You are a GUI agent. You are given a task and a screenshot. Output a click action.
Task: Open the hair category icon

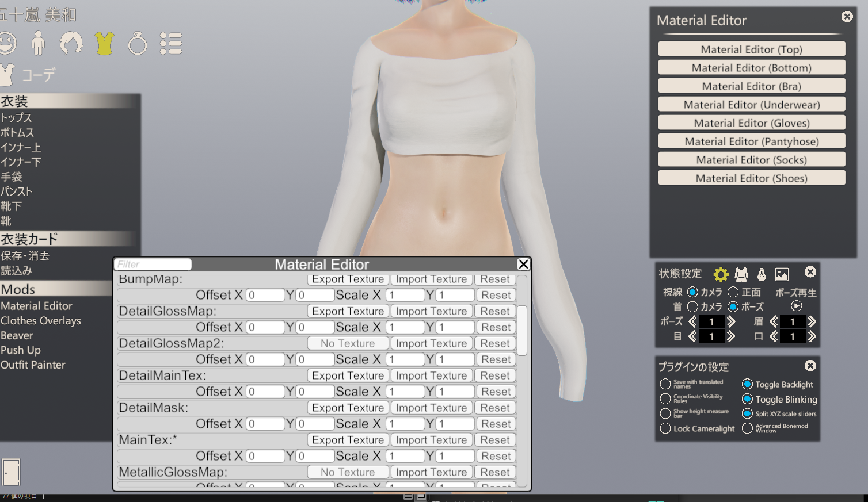pyautogui.click(x=71, y=43)
